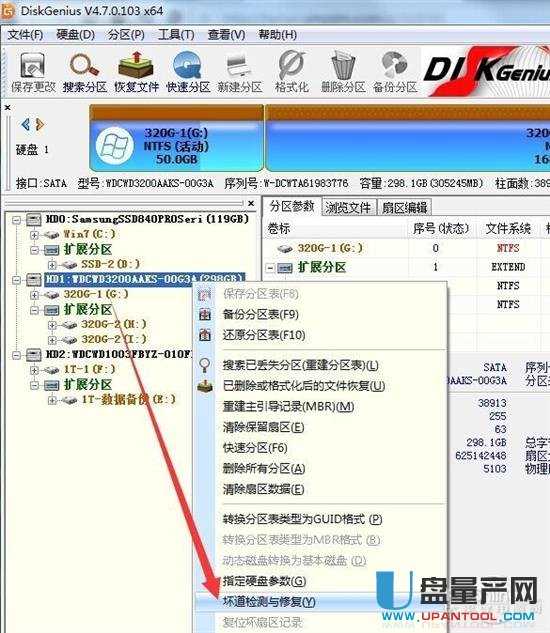The width and height of the screenshot is (550, 633).
Task: Switch to the 扇区编辑 tab
Action: click(x=404, y=208)
